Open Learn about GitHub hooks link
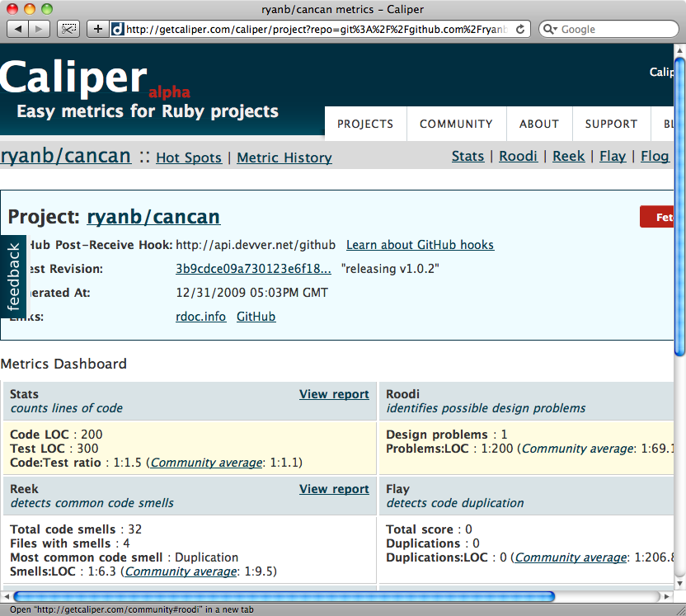The image size is (686, 616). coord(420,245)
